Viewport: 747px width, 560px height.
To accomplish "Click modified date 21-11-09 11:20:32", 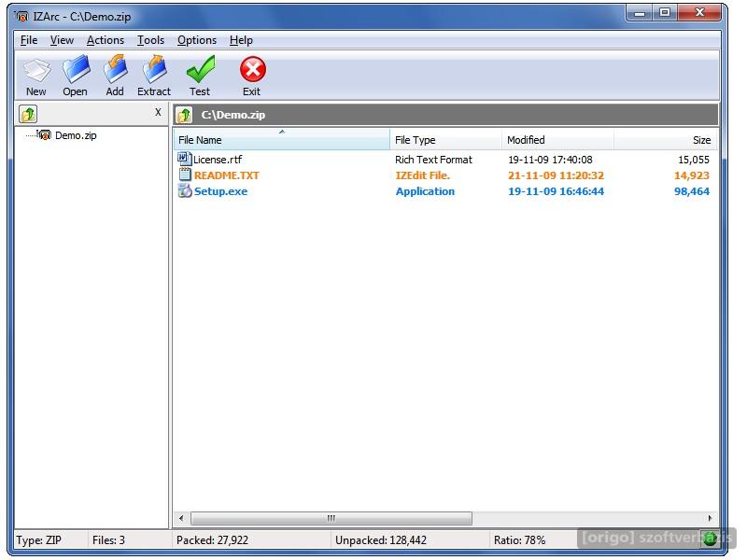I will [x=556, y=175].
